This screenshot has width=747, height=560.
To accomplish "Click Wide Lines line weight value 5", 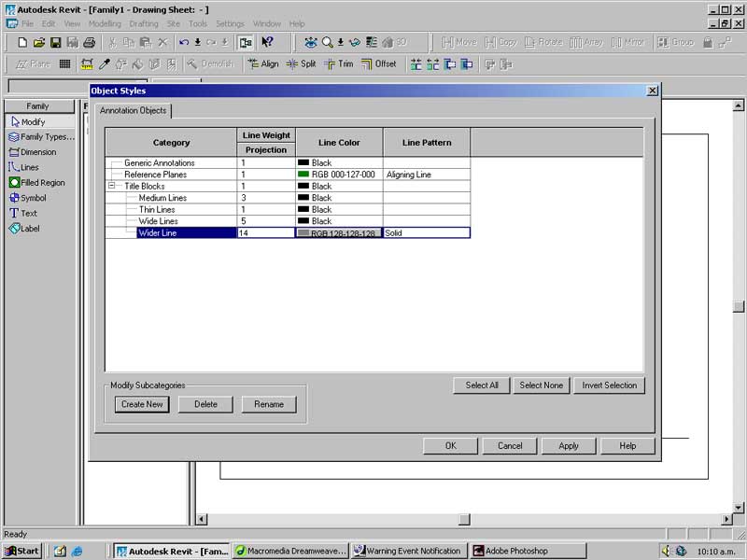I will pos(266,221).
